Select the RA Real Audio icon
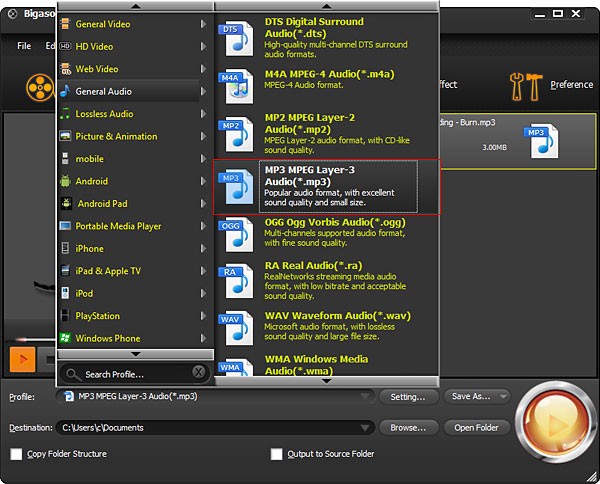This screenshot has height=484, width=600. [x=236, y=282]
